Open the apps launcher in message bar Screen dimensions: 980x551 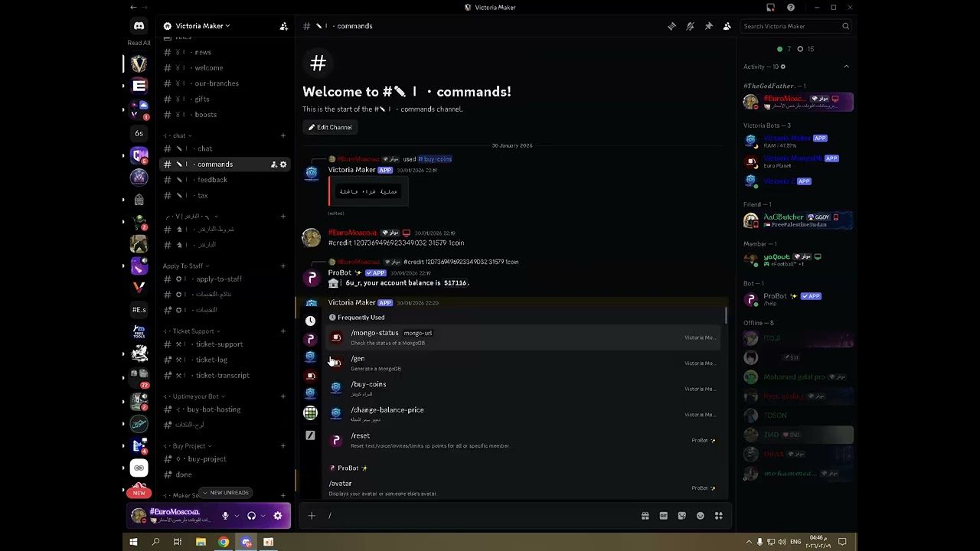pos(719,516)
